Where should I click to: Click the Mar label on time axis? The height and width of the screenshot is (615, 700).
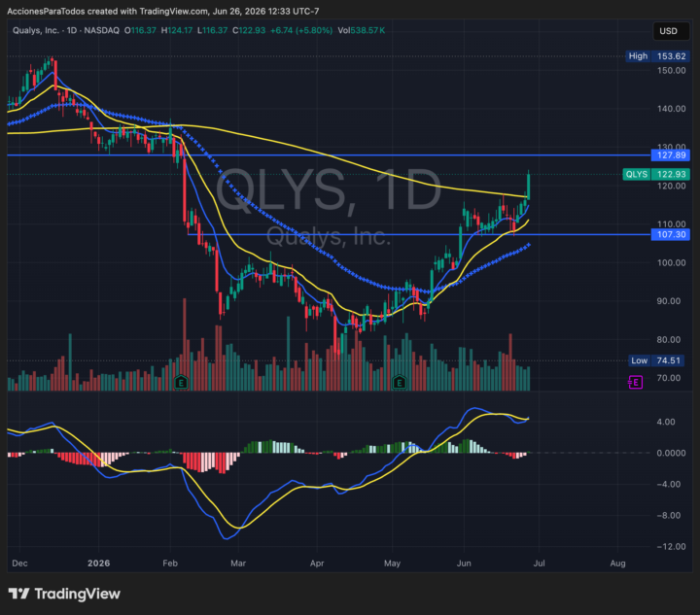point(238,564)
